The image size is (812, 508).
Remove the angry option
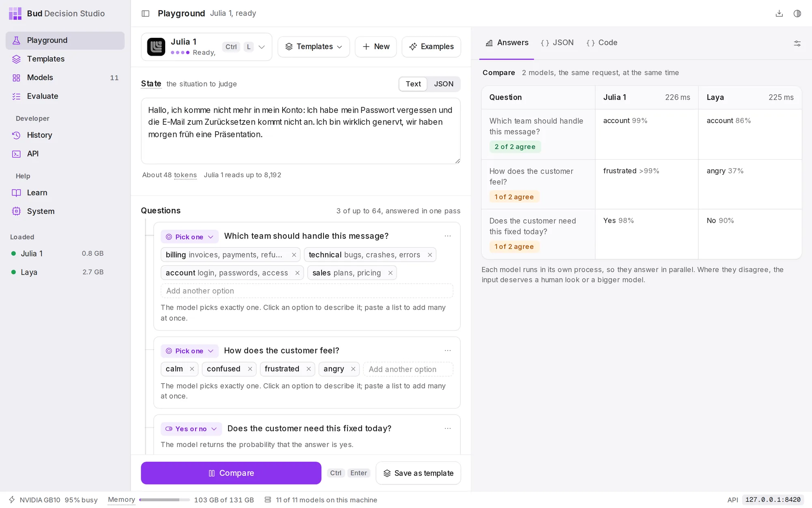tap(353, 369)
